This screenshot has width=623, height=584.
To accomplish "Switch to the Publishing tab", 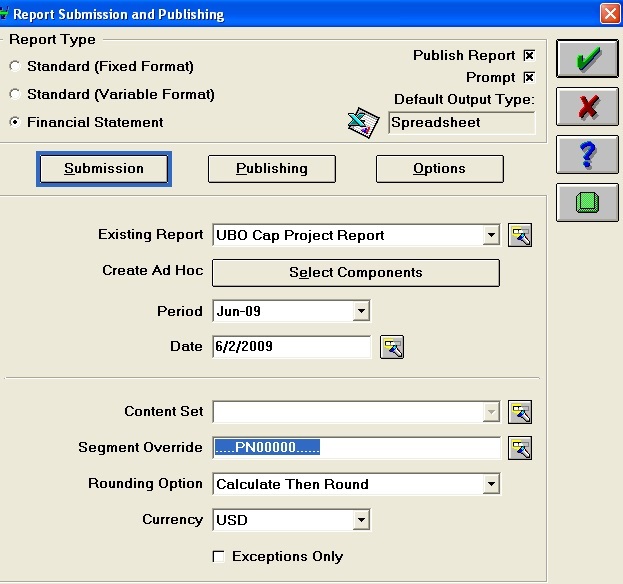I will pos(272,169).
